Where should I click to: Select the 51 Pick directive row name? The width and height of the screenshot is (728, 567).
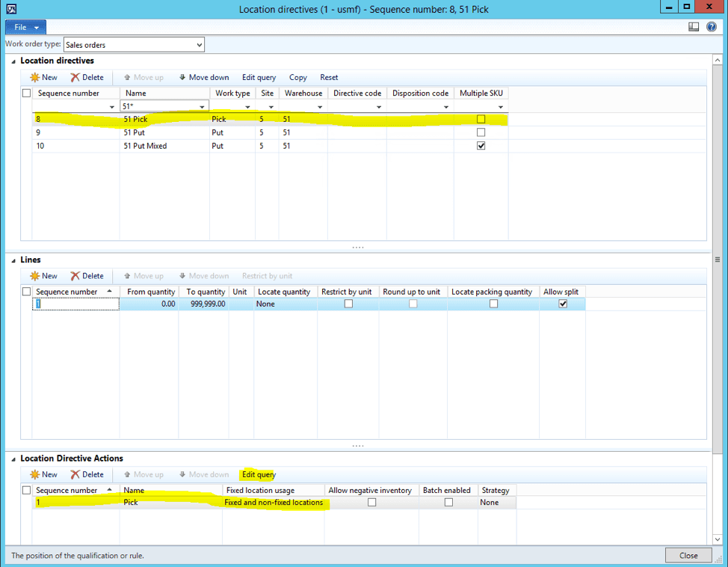pyautogui.click(x=135, y=120)
